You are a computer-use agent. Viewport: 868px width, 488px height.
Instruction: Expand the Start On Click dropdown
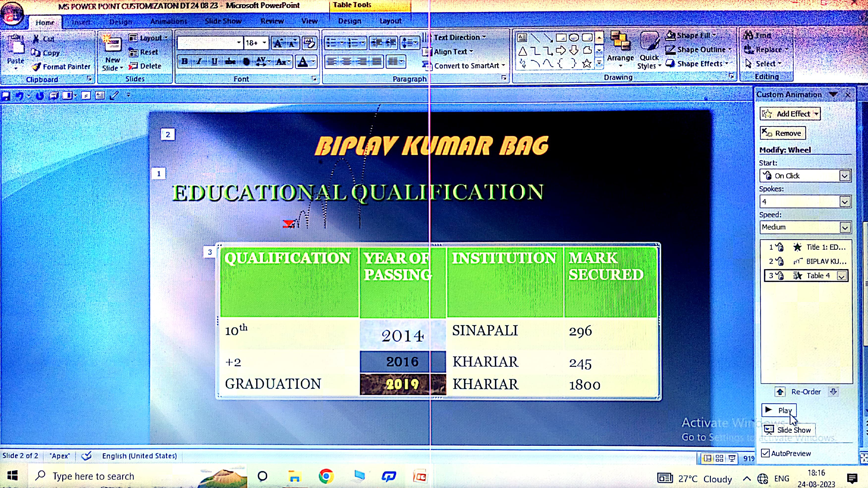click(844, 176)
